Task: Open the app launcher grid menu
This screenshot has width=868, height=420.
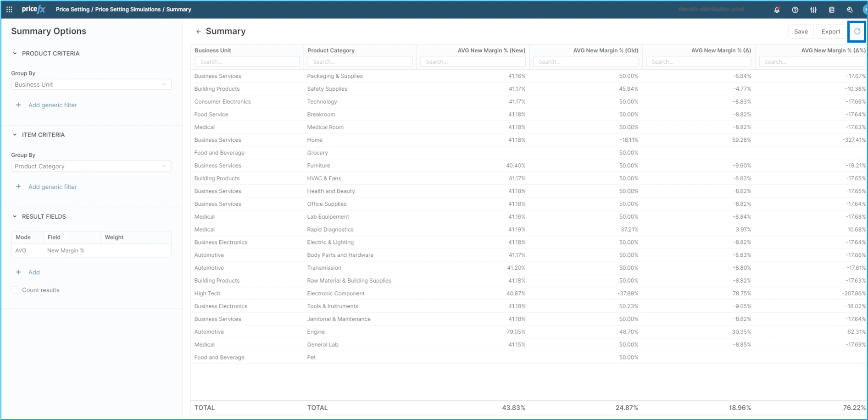Action: point(9,9)
